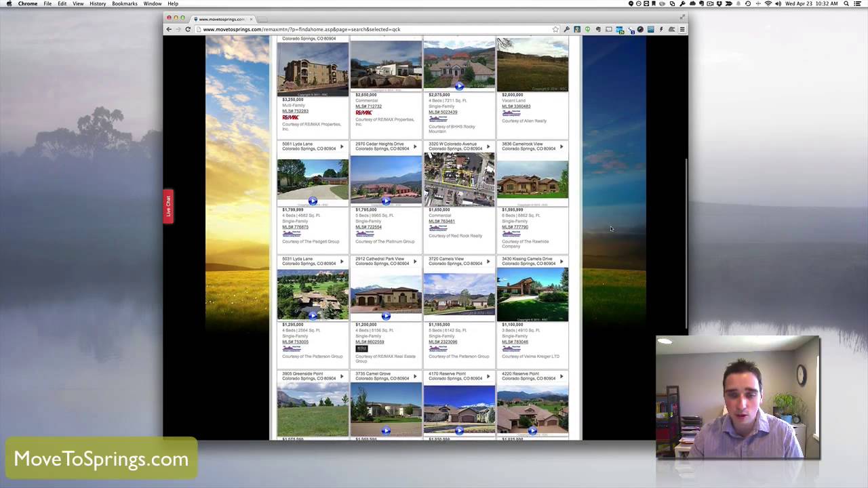Play virtual tour on 5061 Lyda Lane photo
Viewport: 868px width, 488px height.
tap(313, 201)
